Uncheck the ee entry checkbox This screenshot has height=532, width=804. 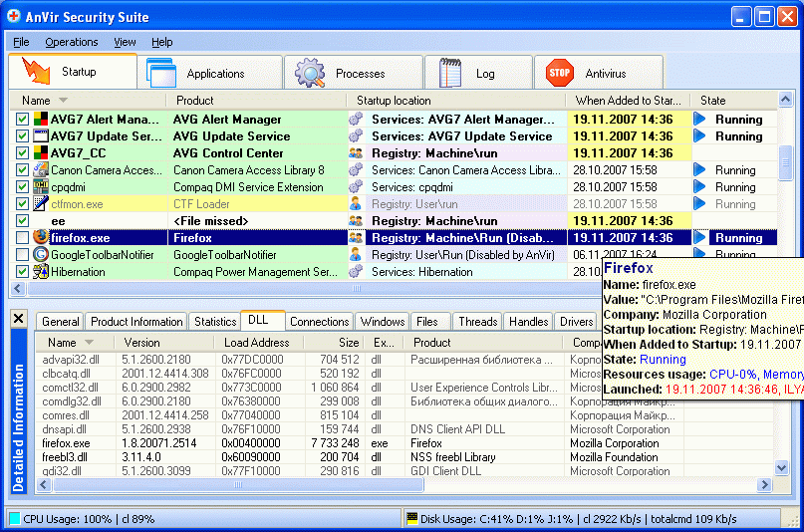22,221
